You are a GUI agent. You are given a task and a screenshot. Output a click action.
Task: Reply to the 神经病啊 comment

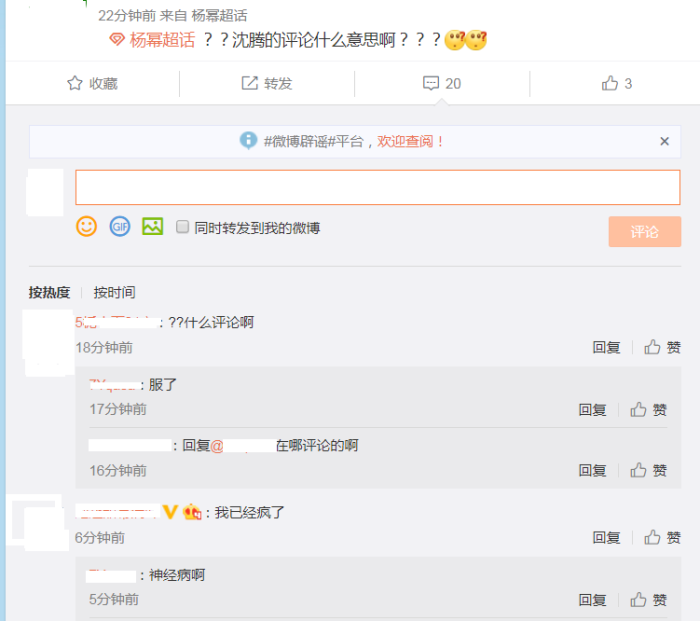pyautogui.click(x=592, y=600)
